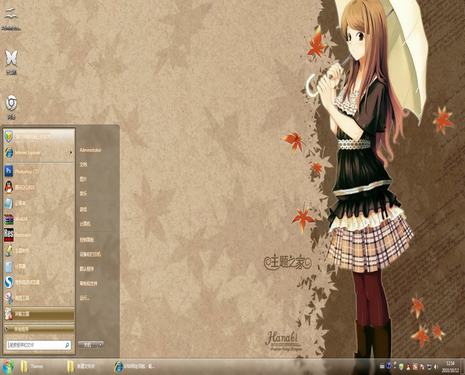Click the taskbar clock
The width and height of the screenshot is (465, 375).
pos(451,367)
